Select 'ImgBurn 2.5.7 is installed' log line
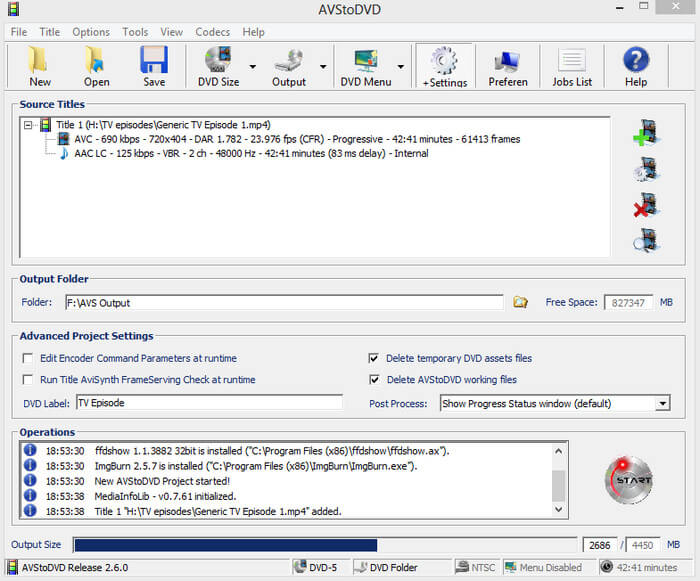The width and height of the screenshot is (700, 581). click(256, 466)
